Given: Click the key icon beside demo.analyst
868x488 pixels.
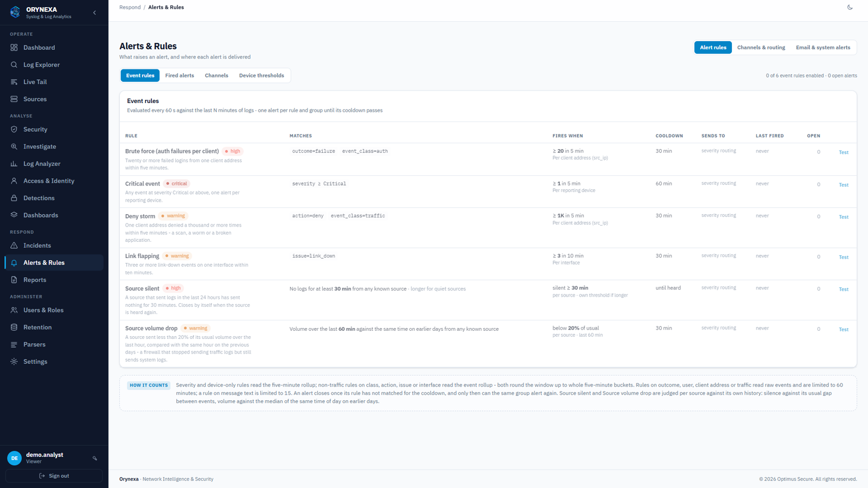Looking at the screenshot, I should (x=95, y=458).
